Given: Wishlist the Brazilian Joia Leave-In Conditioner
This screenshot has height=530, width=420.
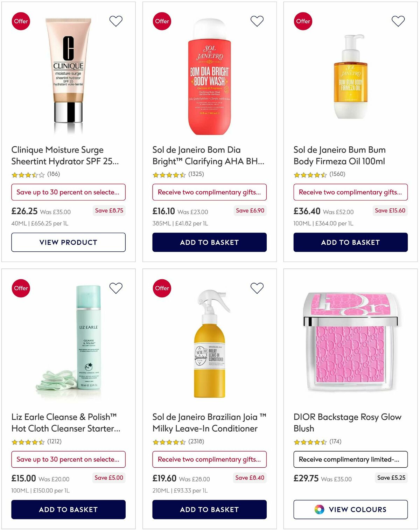Looking at the screenshot, I should pyautogui.click(x=257, y=288).
